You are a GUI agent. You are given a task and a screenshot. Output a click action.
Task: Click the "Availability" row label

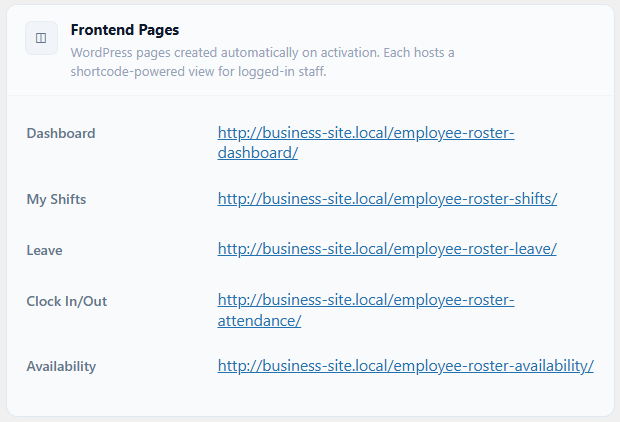[x=61, y=366]
